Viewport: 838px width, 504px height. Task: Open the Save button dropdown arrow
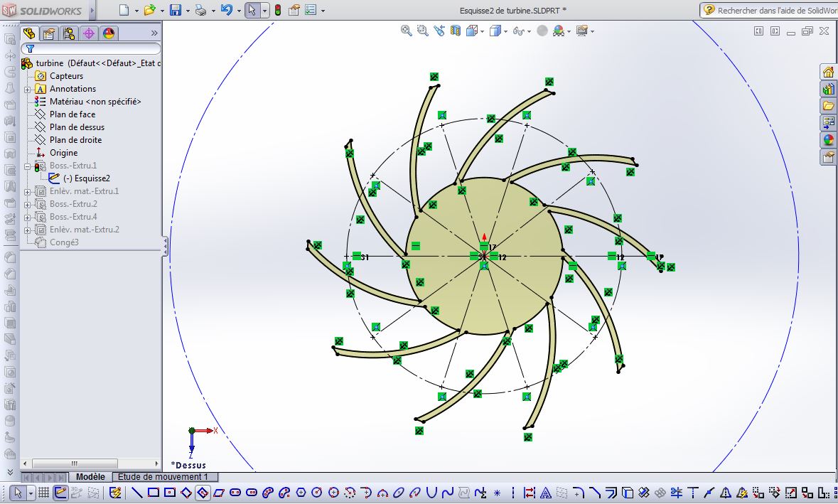coord(188,11)
